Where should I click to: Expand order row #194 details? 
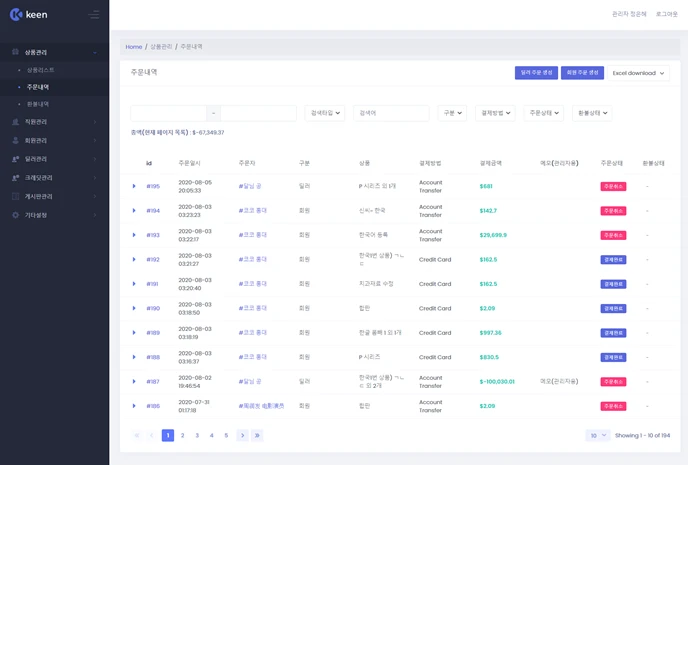[134, 211]
